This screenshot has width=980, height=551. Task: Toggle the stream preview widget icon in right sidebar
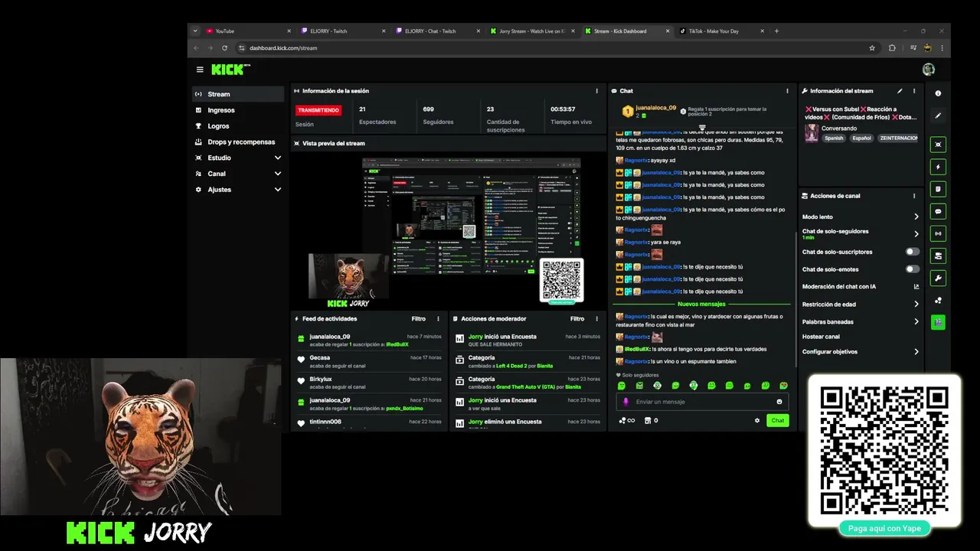pyautogui.click(x=938, y=145)
